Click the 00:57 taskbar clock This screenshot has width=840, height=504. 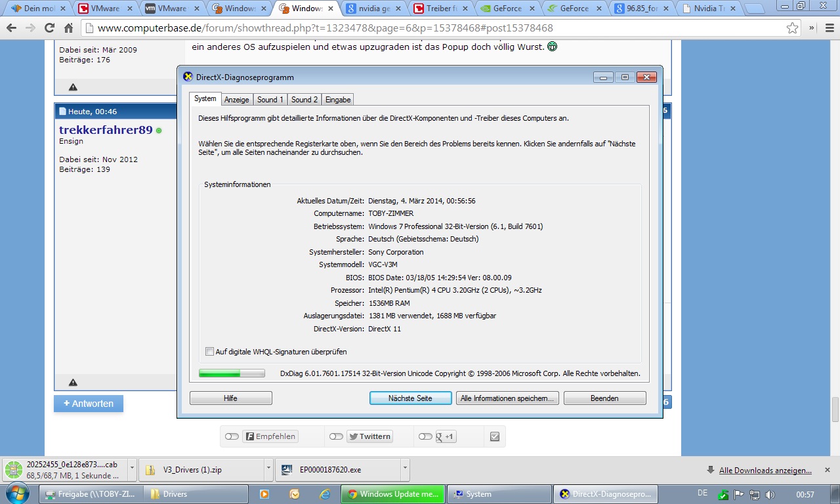tap(805, 495)
